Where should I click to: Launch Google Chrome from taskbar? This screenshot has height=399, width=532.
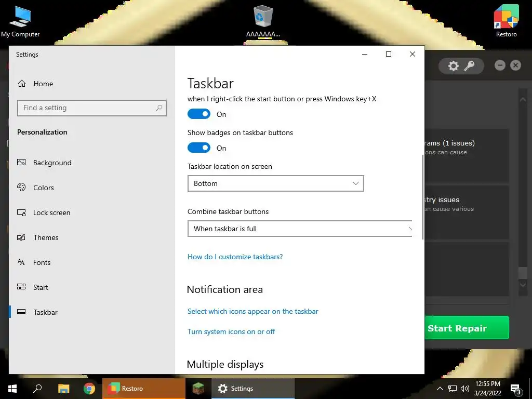89,389
